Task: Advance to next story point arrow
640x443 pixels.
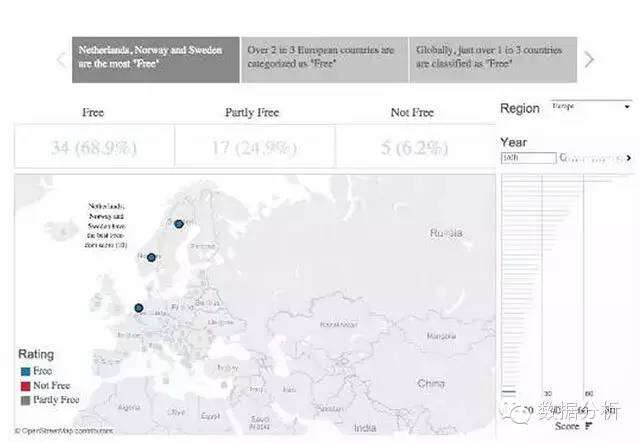Action: pos(589,60)
